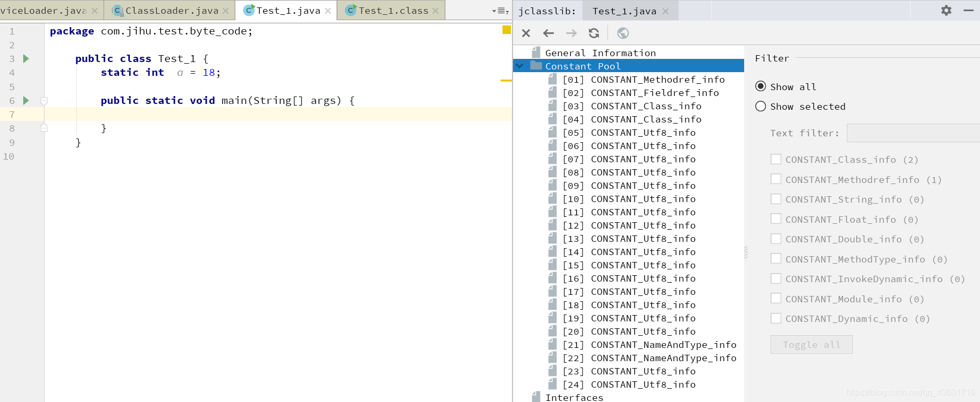Viewport: 980px width, 402px height.
Task: Reload the class file with refresh icon
Action: point(594,33)
